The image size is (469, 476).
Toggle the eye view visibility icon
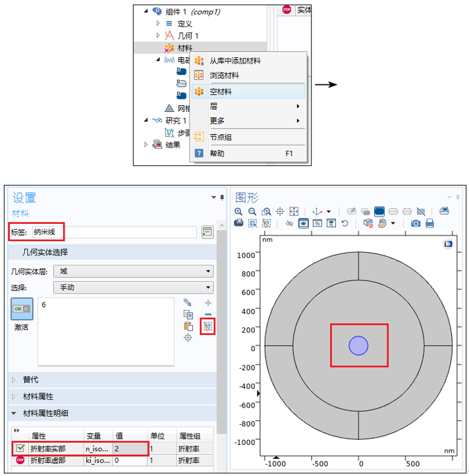tap(303, 223)
